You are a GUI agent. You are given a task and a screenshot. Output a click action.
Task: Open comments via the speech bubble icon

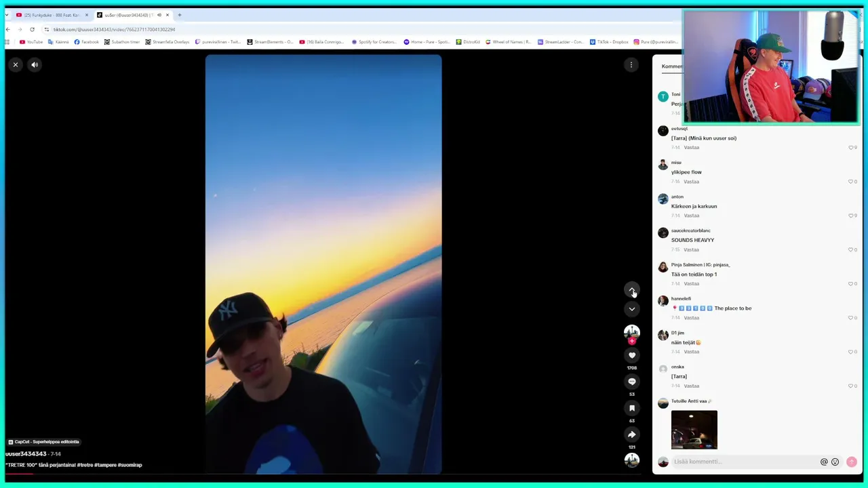pyautogui.click(x=631, y=382)
